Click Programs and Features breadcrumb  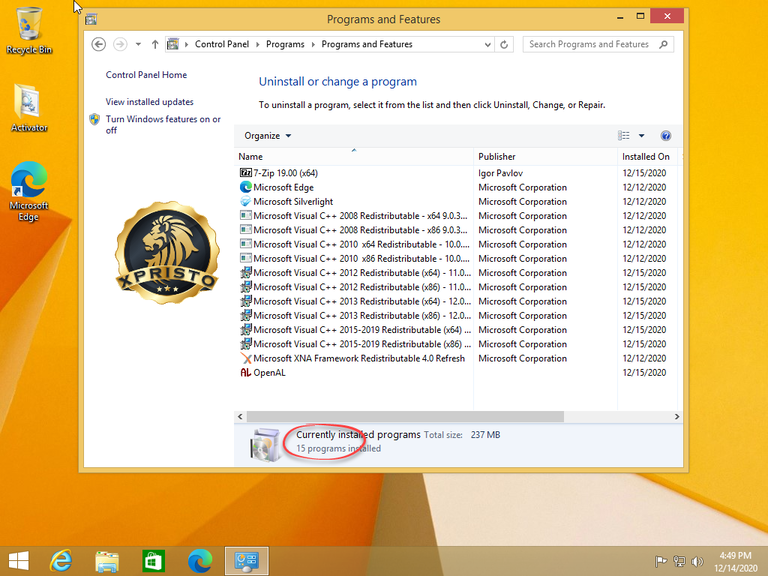(367, 44)
